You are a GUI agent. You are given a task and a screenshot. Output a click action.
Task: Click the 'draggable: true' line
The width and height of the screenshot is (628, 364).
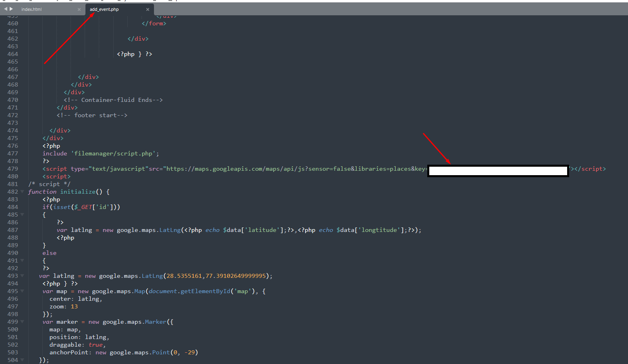77,345
